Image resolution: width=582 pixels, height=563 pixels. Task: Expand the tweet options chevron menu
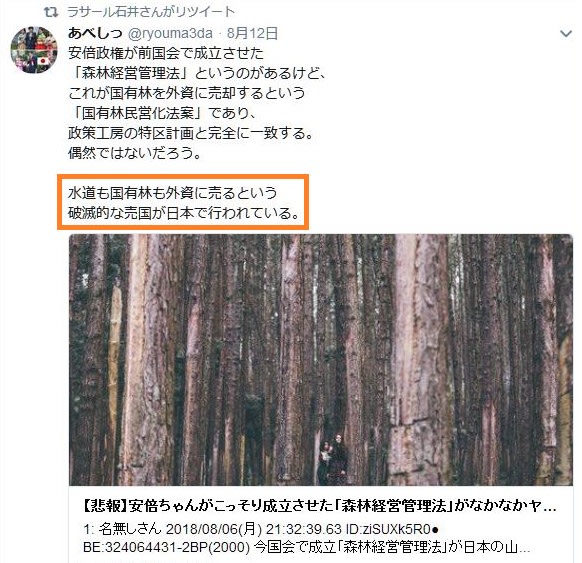click(x=566, y=34)
